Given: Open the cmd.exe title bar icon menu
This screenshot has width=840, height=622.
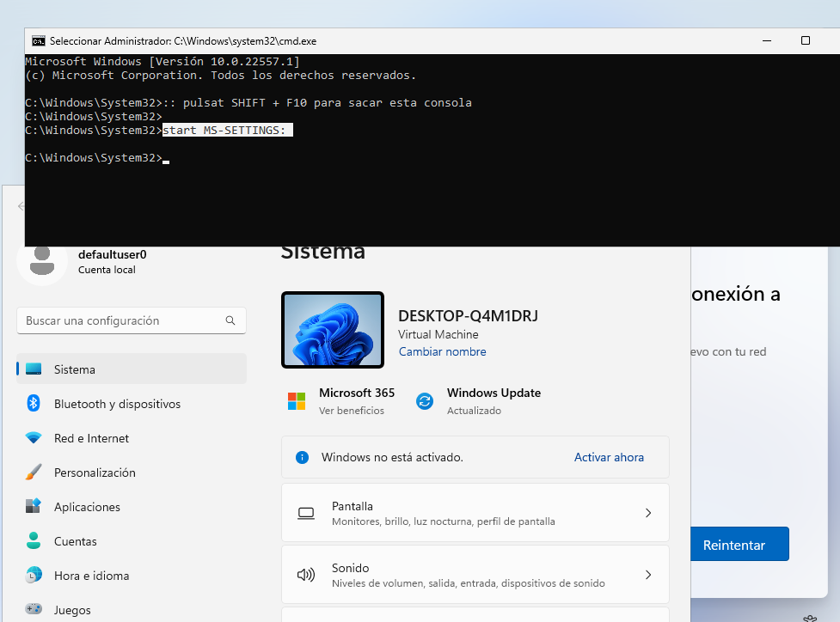Looking at the screenshot, I should pos(38,40).
